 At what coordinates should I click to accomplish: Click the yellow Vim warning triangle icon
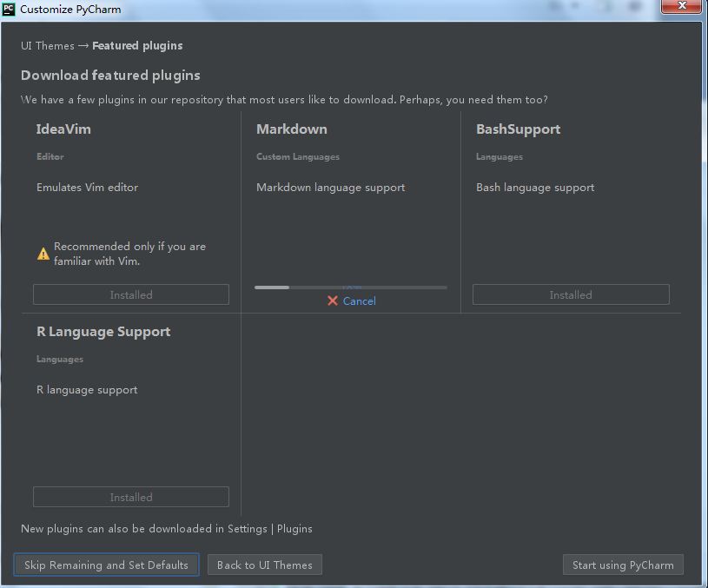(43, 254)
